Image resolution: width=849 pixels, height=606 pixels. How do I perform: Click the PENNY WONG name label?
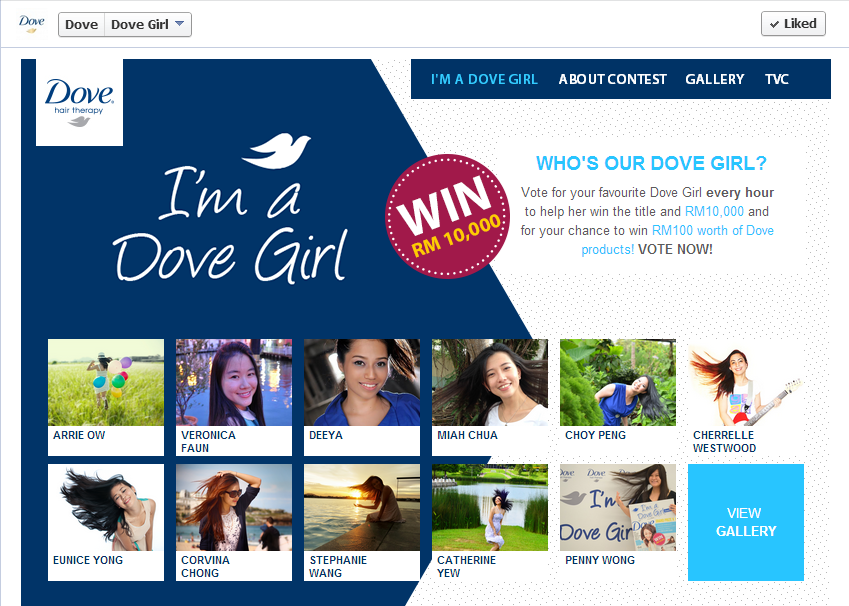600,560
